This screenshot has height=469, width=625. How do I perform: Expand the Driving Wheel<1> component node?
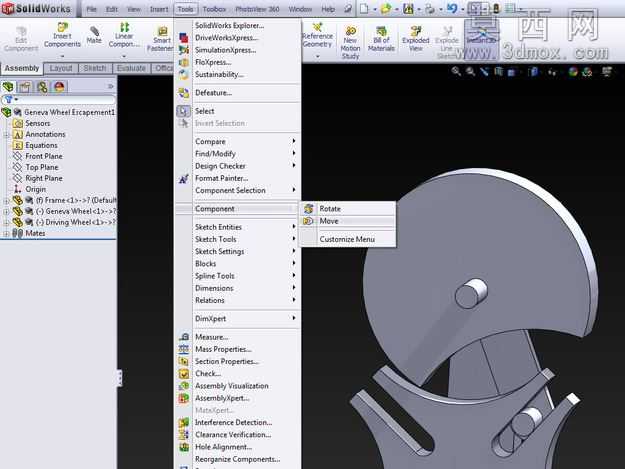pos(6,222)
